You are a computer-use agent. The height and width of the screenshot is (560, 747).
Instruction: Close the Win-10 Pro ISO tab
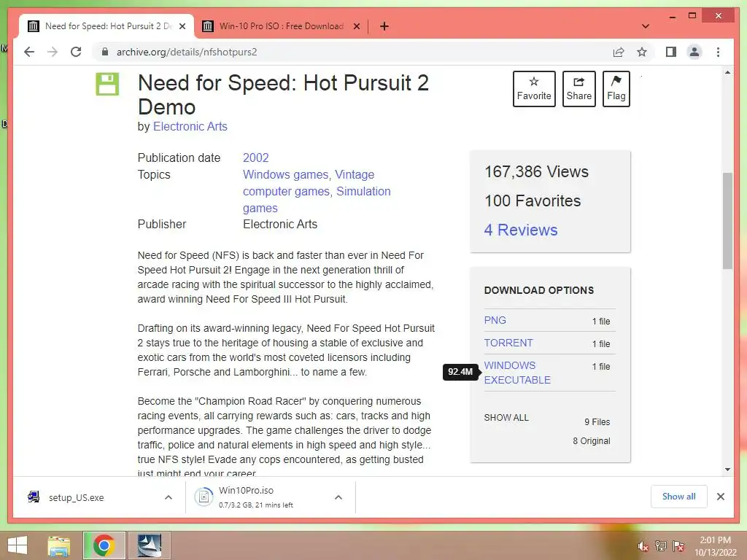[x=356, y=26]
